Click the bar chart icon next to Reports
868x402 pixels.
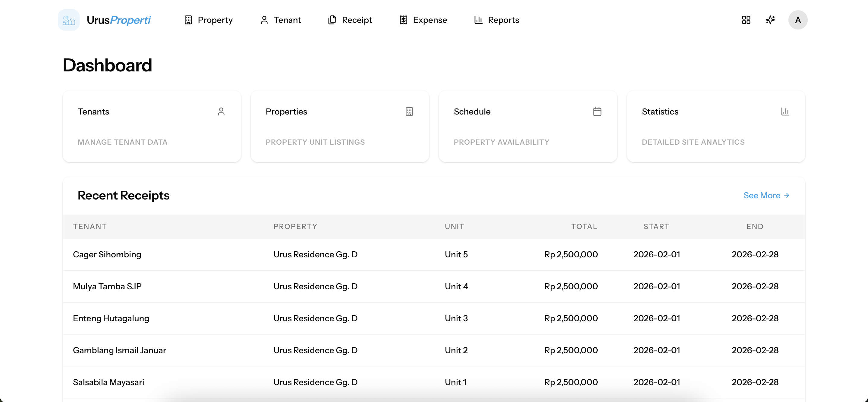[479, 20]
